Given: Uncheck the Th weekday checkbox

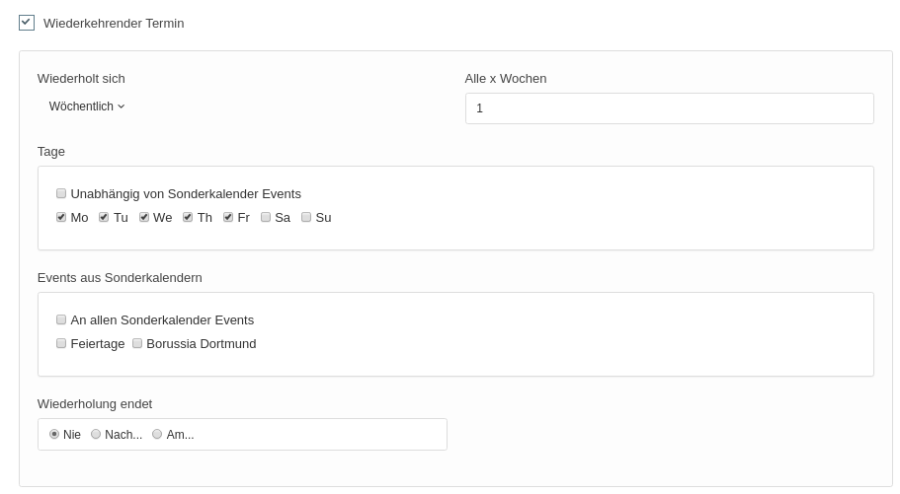Looking at the screenshot, I should click(x=187, y=217).
